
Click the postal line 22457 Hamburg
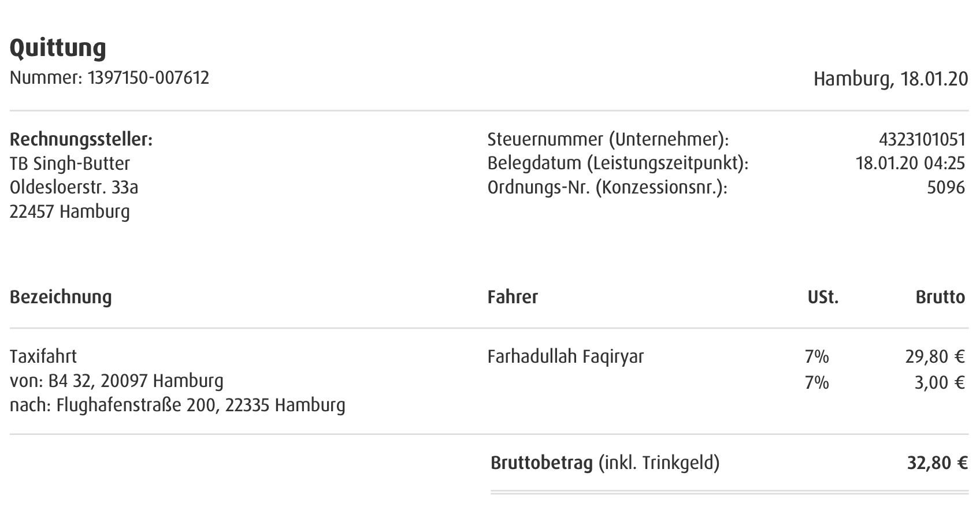click(70, 211)
